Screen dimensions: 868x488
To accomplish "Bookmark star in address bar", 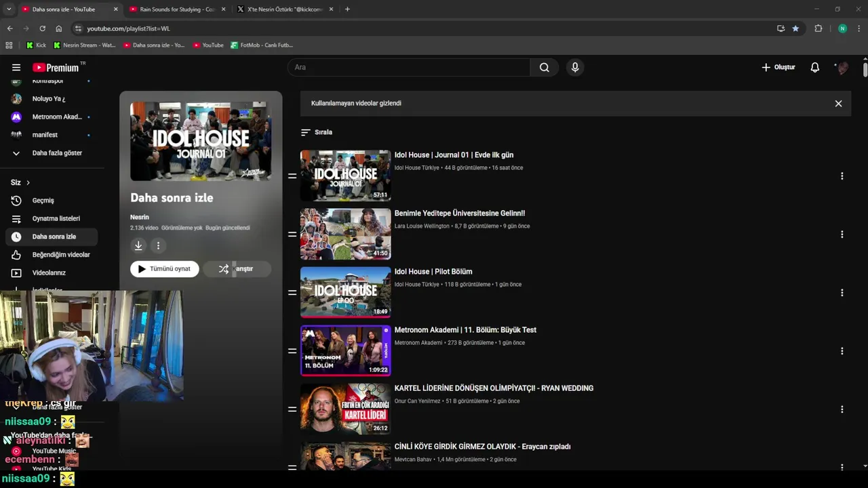I will point(795,28).
